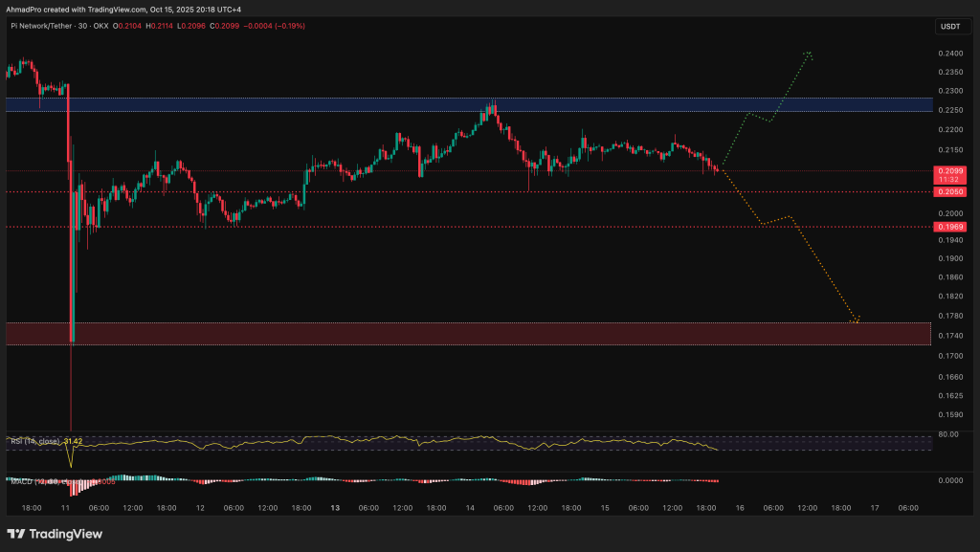980x552 pixels.
Task: Select the RSI indicator legend label
Action: [x=35, y=441]
